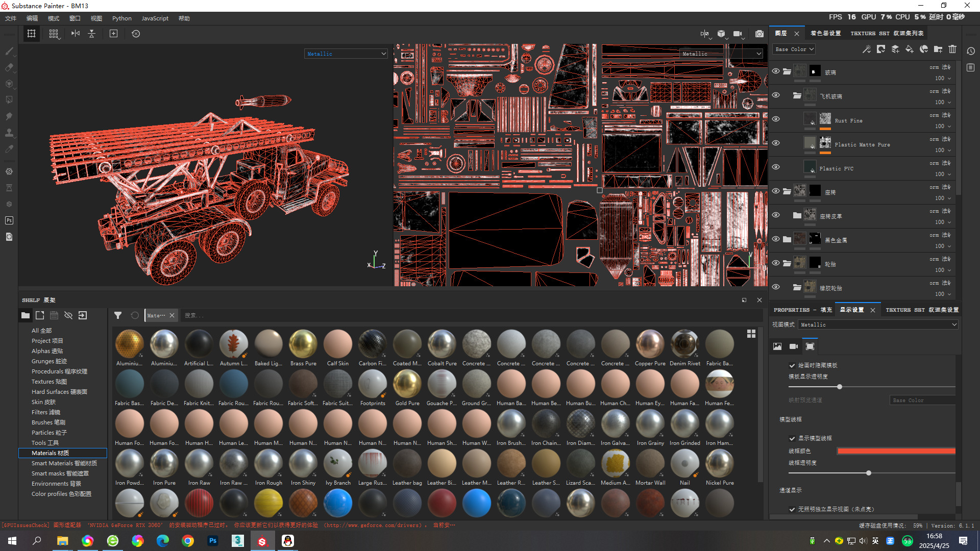Select the Polygon Fill tool
The image size is (980, 551).
coord(9,100)
